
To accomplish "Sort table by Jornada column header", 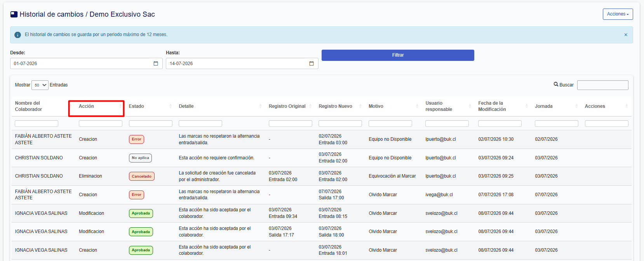I will point(556,106).
